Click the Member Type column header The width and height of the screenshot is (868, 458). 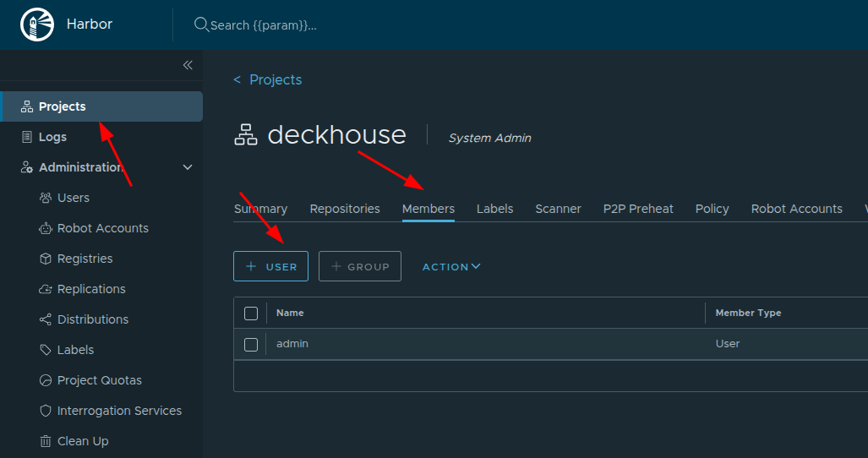click(749, 313)
